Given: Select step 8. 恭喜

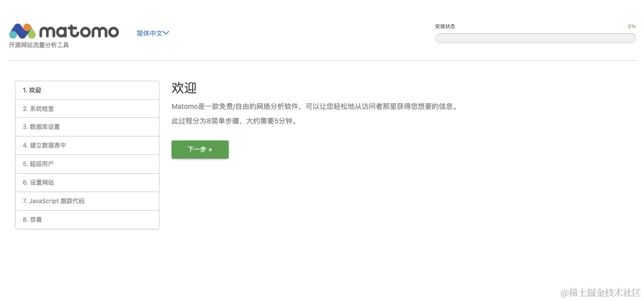Looking at the screenshot, I should 87,220.
